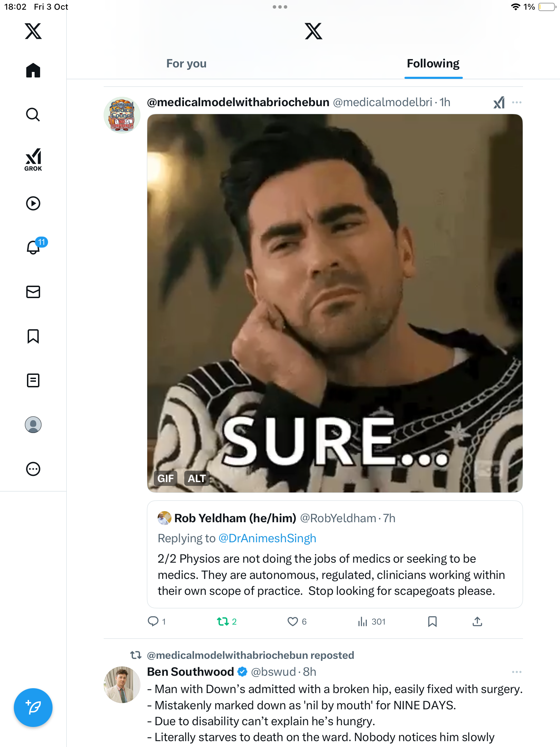The height and width of the screenshot is (747, 560).
Task: Open the @DrAnimeshSingh mention link
Action: tap(267, 538)
